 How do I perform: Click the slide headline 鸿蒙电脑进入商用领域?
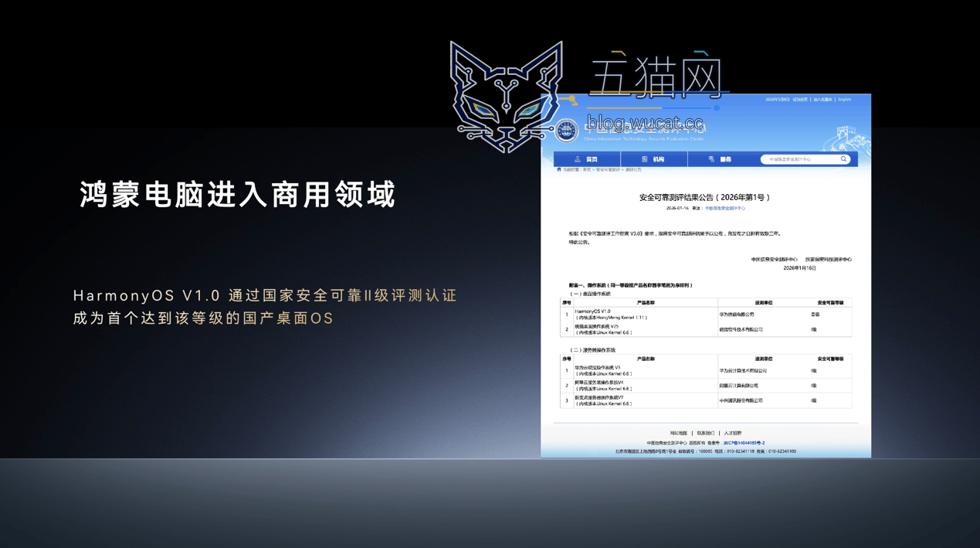(238, 195)
